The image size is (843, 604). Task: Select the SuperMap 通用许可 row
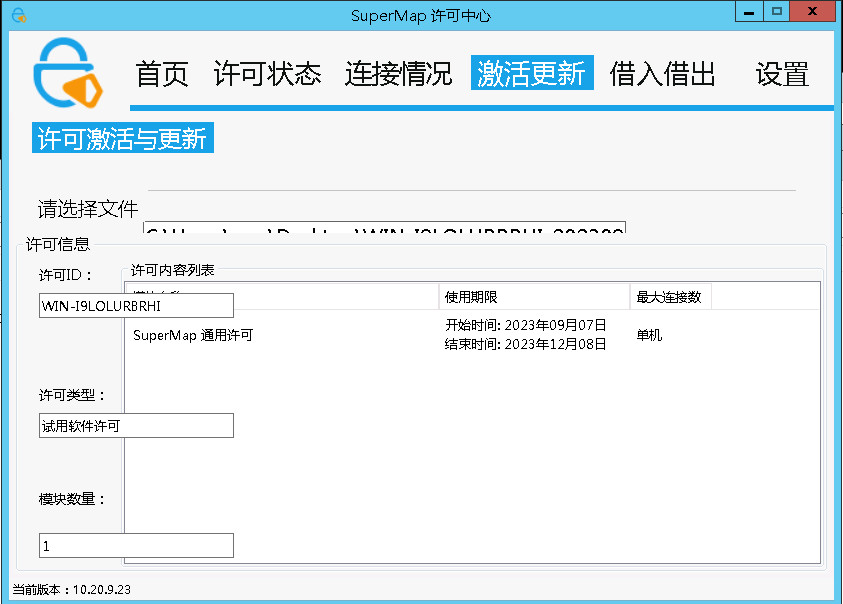472,335
